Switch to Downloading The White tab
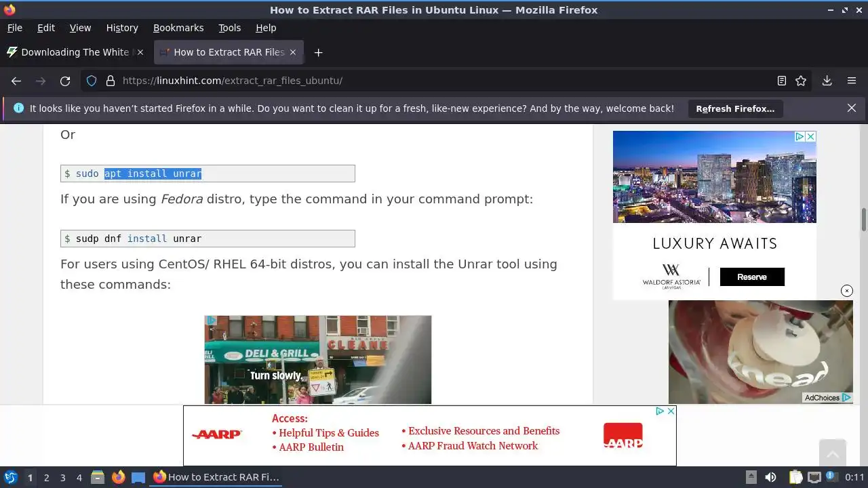The image size is (868, 488). (x=75, y=52)
